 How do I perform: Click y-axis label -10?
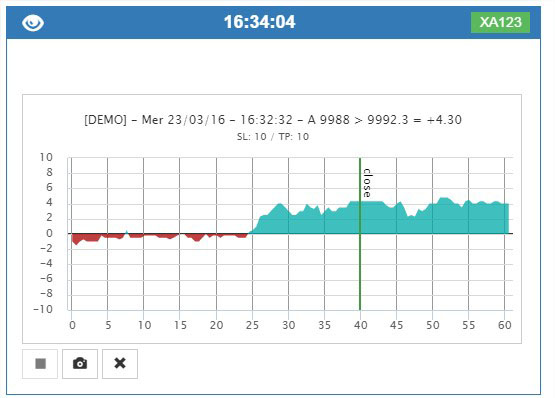pyautogui.click(x=43, y=309)
